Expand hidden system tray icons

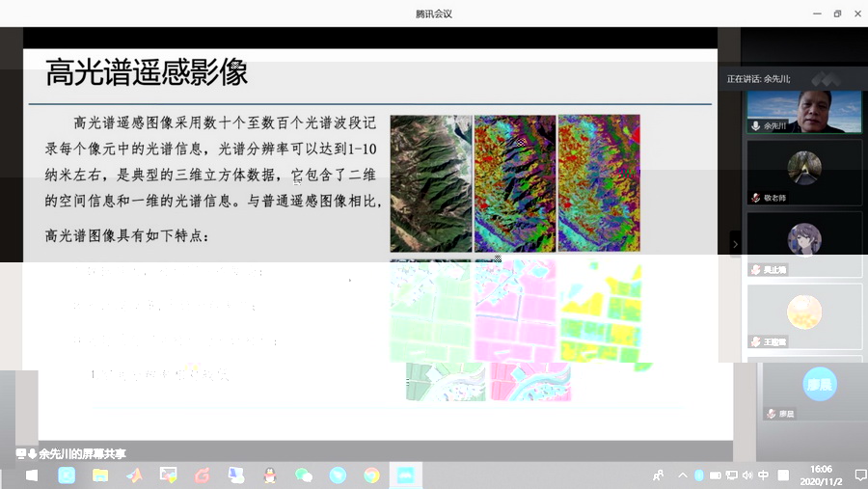tap(683, 475)
